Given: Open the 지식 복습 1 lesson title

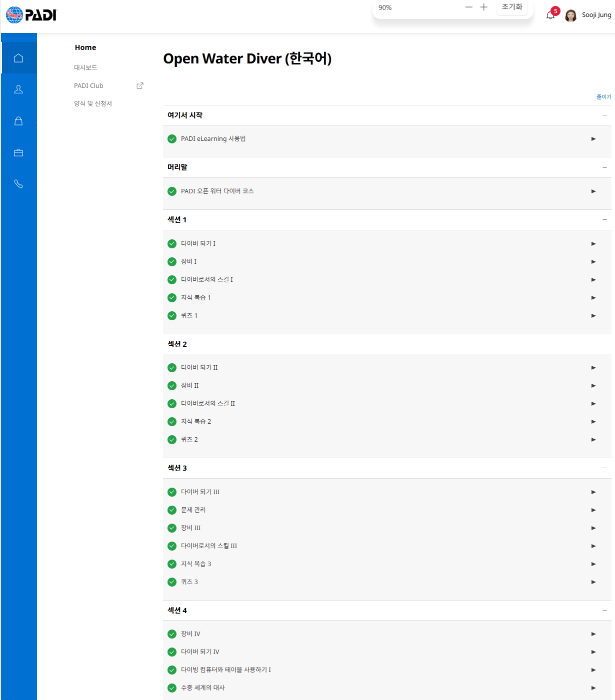Looking at the screenshot, I should click(x=196, y=298).
